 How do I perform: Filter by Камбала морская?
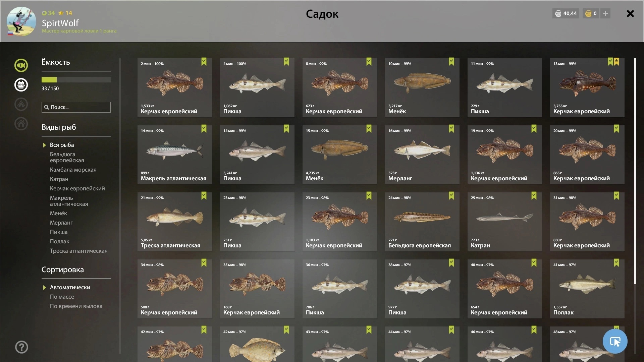(x=73, y=170)
